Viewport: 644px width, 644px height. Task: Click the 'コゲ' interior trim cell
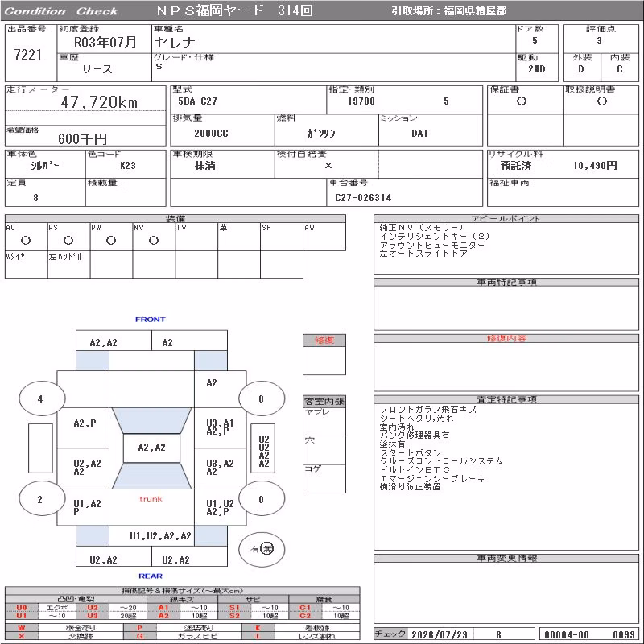(324, 478)
